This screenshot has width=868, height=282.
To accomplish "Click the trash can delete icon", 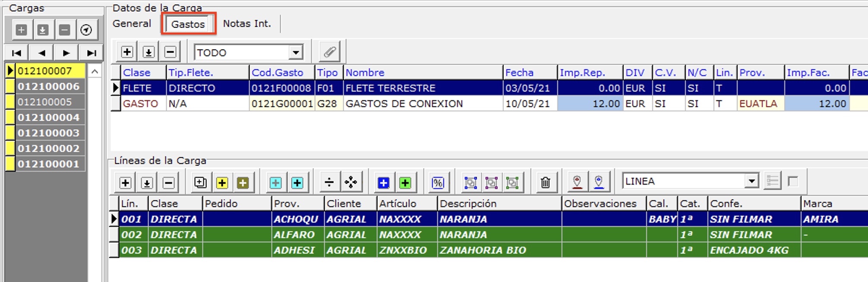I will point(545,183).
